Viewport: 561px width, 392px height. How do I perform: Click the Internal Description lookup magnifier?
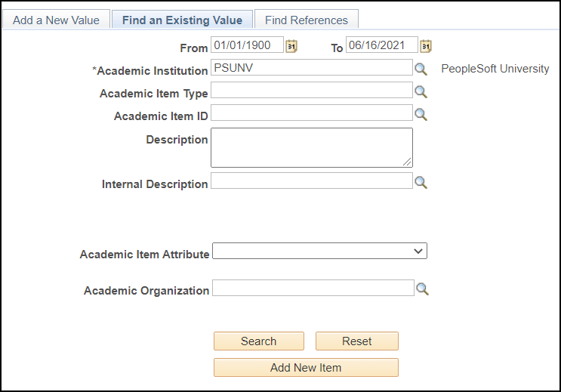click(x=421, y=182)
